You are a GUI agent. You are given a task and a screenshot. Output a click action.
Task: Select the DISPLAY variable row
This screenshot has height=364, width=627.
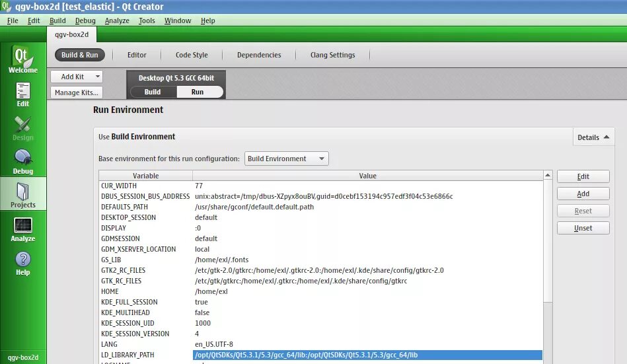click(x=320, y=228)
